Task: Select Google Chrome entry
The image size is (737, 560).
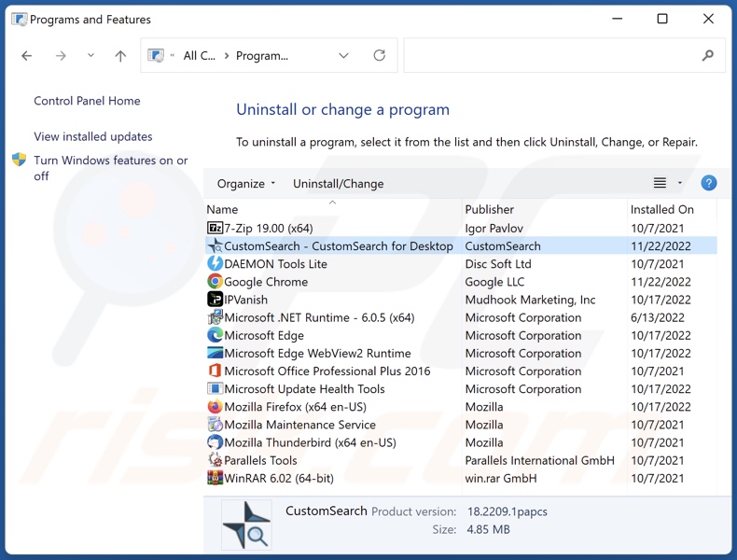Action: pos(266,282)
